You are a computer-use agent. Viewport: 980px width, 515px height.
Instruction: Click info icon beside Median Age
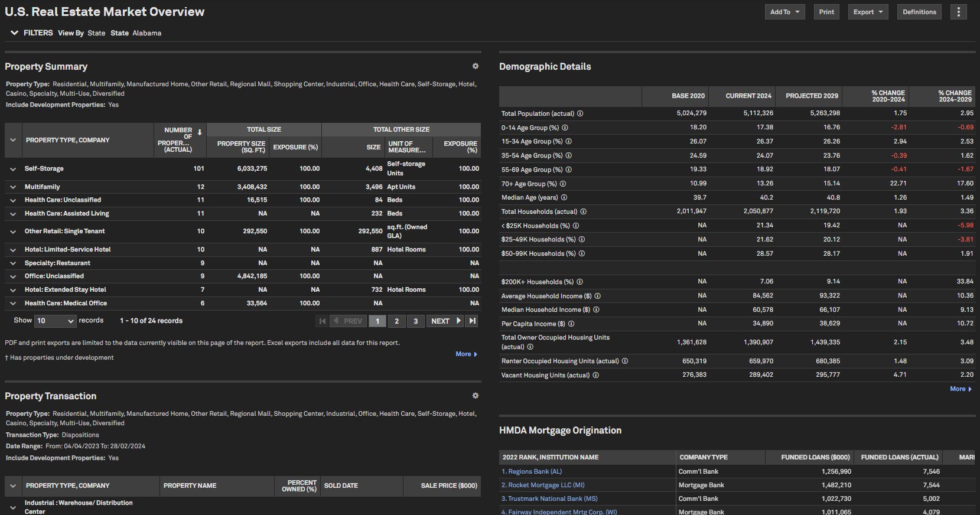(564, 197)
